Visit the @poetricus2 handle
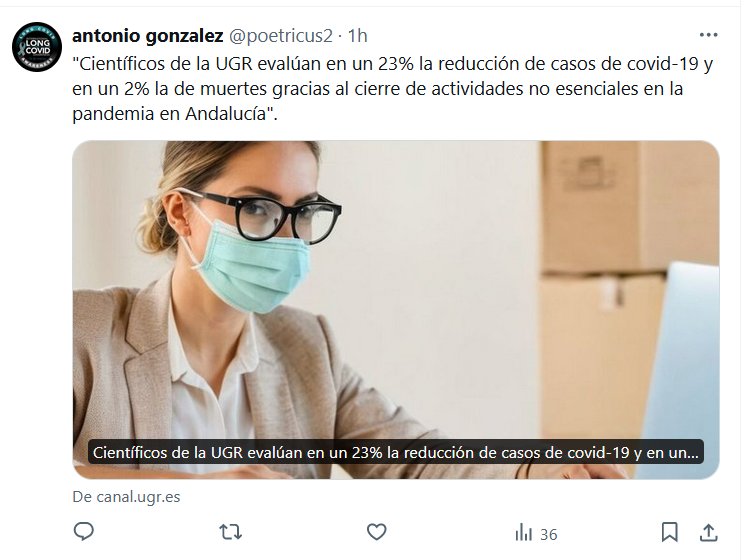 tap(281, 36)
